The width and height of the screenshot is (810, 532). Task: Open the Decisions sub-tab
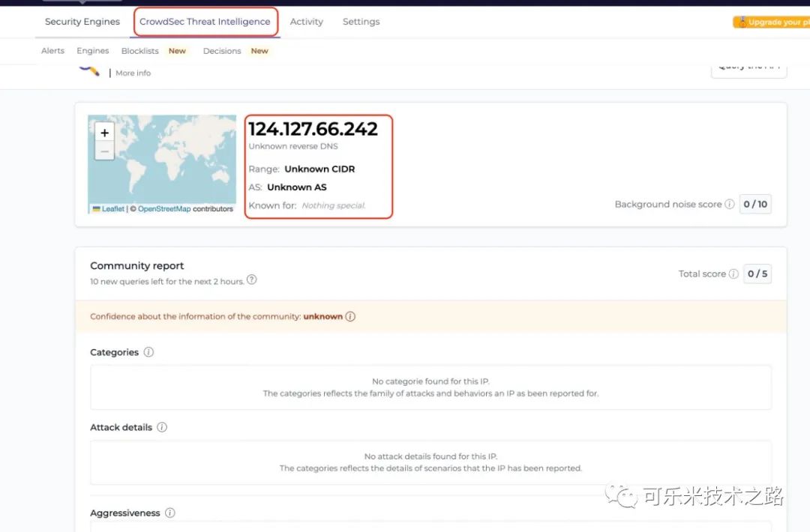[221, 50]
